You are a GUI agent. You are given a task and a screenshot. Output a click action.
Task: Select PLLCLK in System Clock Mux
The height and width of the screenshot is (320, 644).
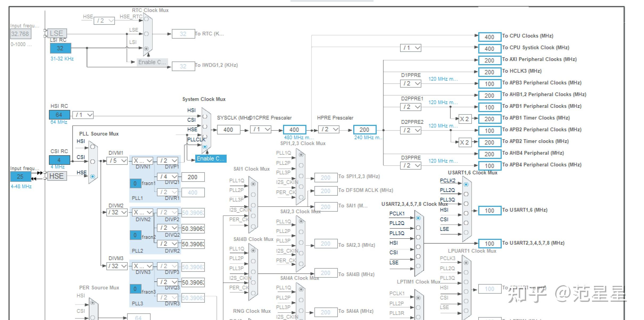pos(205,147)
